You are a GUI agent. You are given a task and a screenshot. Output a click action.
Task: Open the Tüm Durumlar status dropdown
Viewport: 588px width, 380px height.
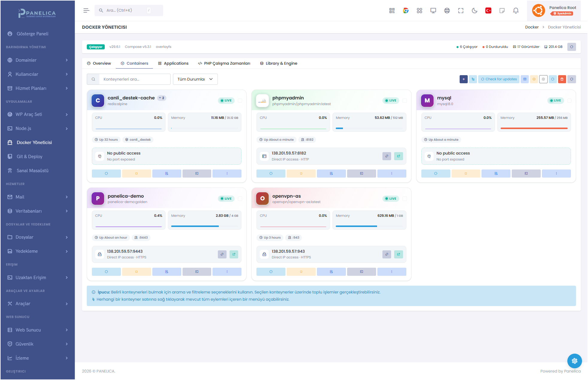(x=195, y=79)
